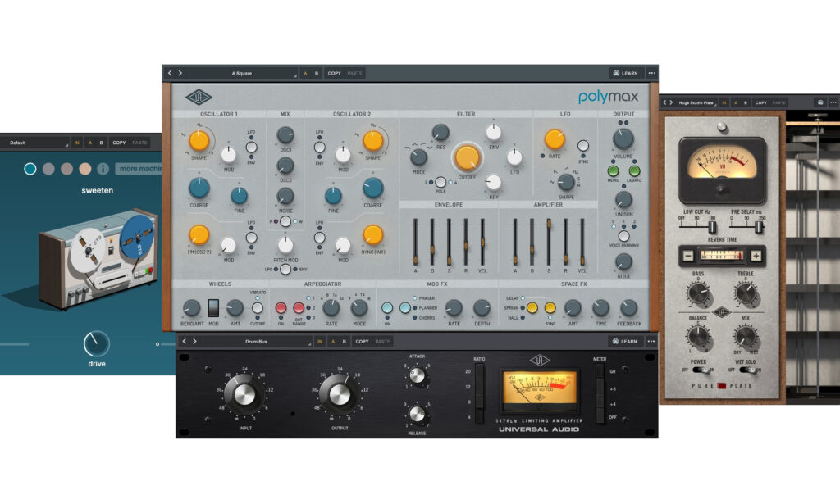Click the plus button for Reverb Time

click(x=756, y=255)
